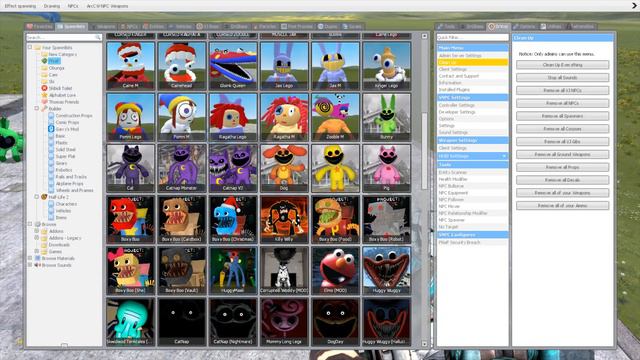Expand the Addons tree node
The width and height of the screenshot is (640, 360).
point(37,231)
